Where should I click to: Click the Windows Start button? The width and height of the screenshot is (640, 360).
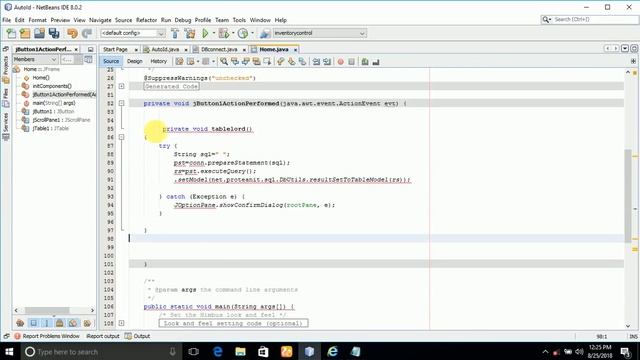[x=9, y=351]
